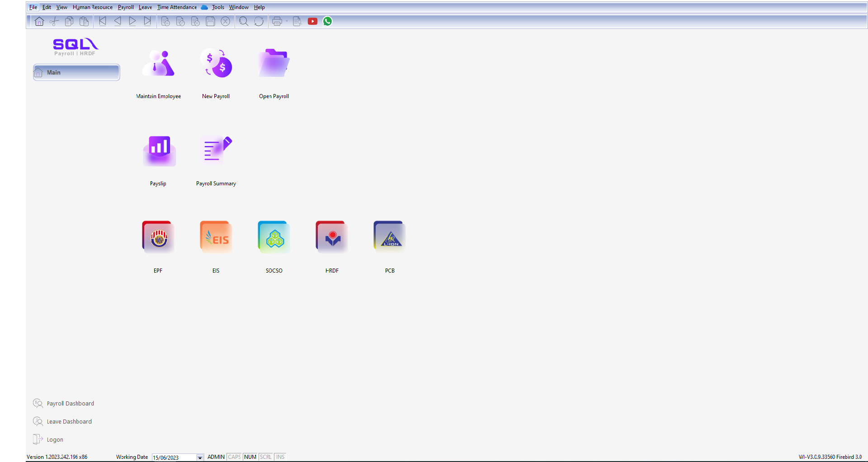Select the EIS icon
868x462 pixels.
click(x=216, y=237)
